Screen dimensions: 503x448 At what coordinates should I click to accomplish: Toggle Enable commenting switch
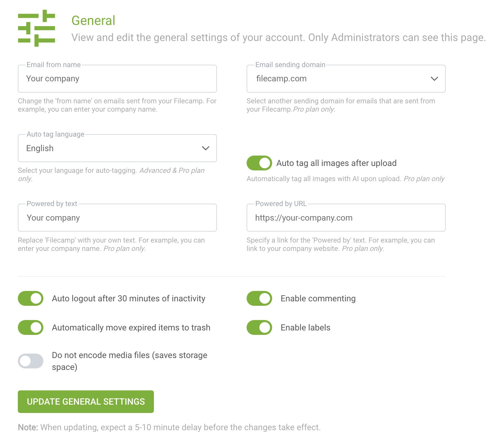(x=259, y=298)
